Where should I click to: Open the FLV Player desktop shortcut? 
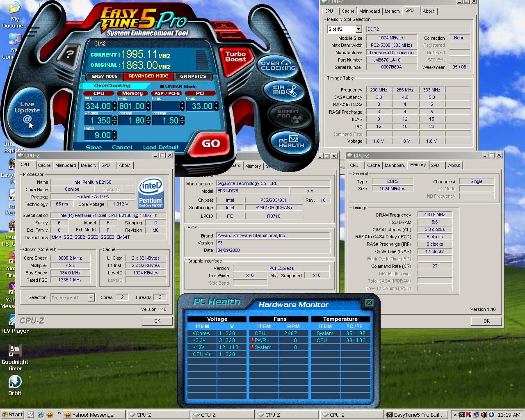(15, 324)
